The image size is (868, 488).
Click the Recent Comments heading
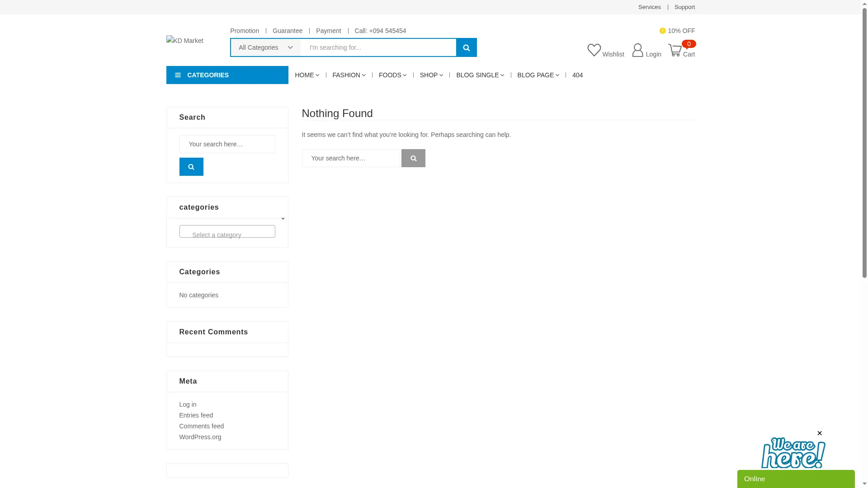tap(214, 332)
